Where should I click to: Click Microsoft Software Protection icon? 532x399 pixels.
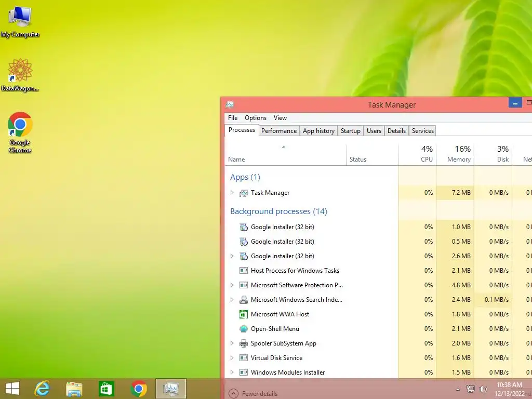(x=243, y=285)
